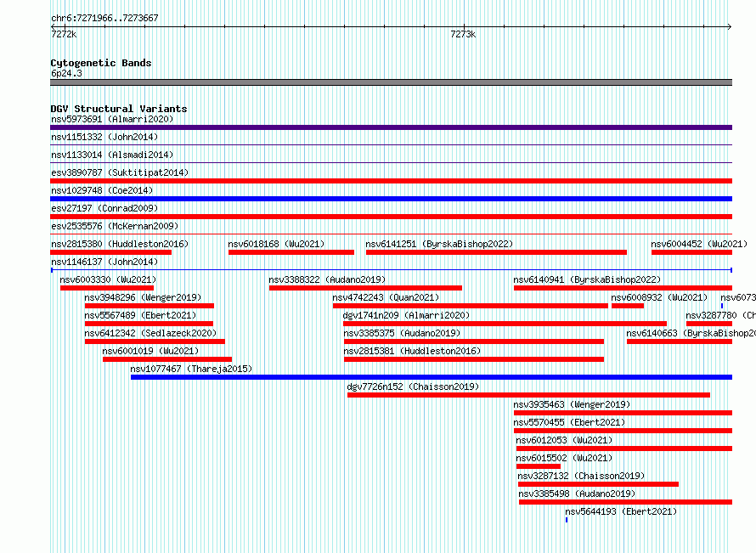Click nsv3388322 (Audano2019) label
This screenshot has height=553, width=756.
pos(327,279)
